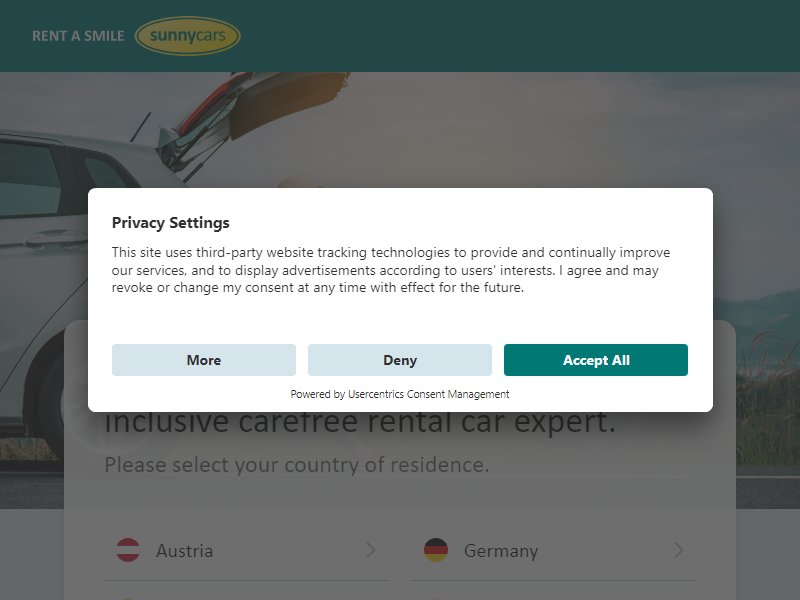The width and height of the screenshot is (800, 600).
Task: Click the carefree rental car expert headline
Action: 360,422
